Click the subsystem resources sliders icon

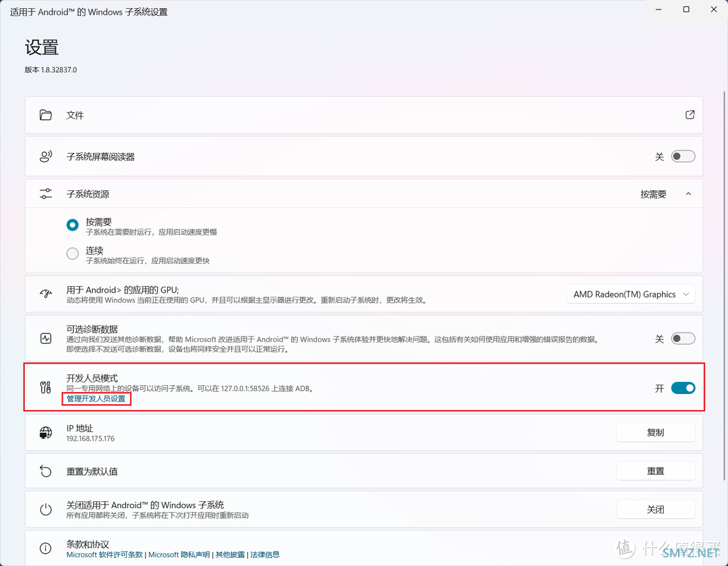[46, 194]
